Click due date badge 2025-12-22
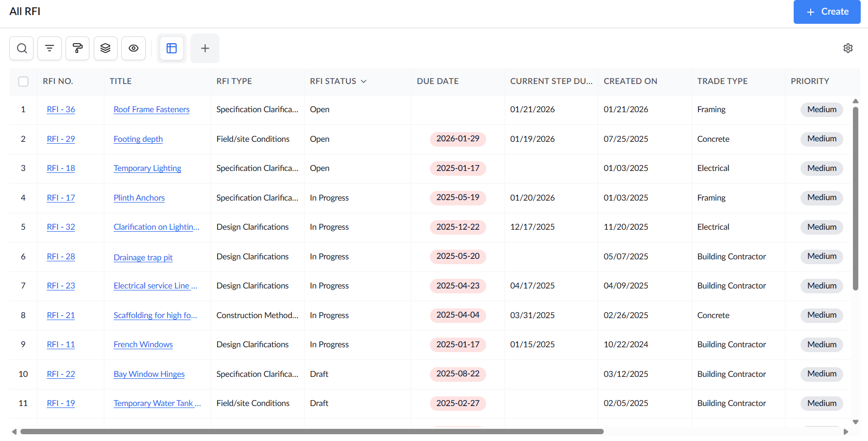The height and width of the screenshot is (441, 868). (458, 227)
